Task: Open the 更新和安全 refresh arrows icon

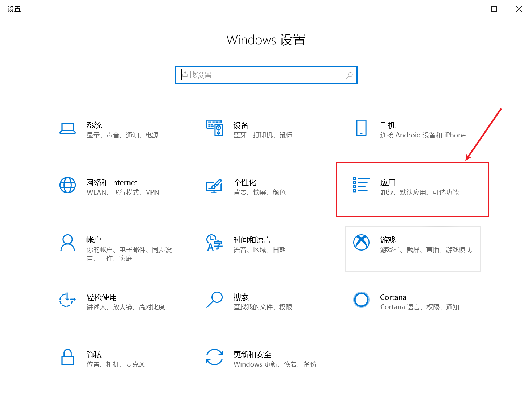Action: [214, 357]
